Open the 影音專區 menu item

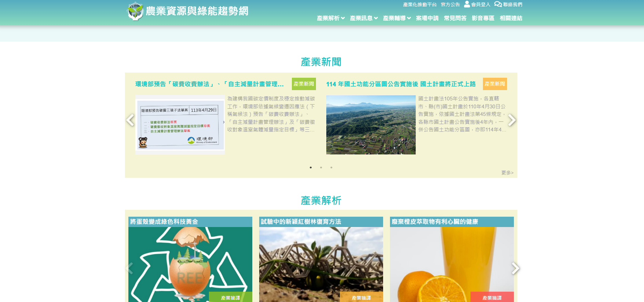(483, 18)
